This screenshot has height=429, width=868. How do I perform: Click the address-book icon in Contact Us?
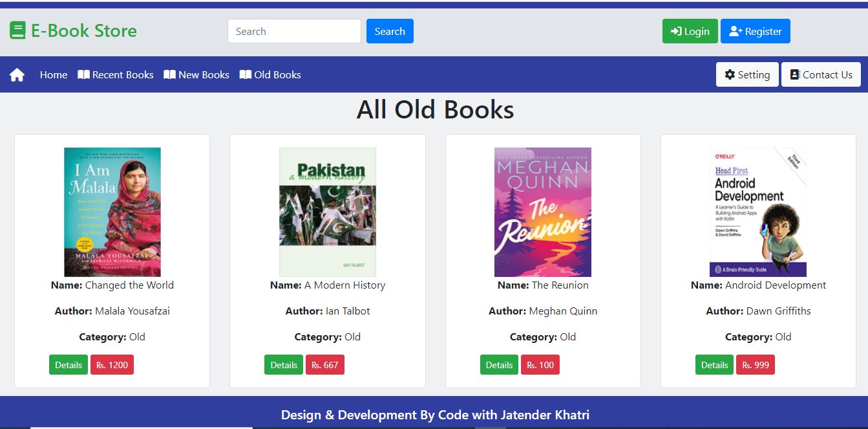795,74
